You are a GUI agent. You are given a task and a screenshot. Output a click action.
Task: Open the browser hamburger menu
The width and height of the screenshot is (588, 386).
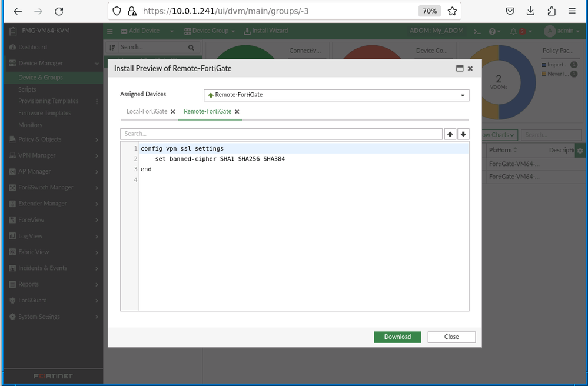pyautogui.click(x=572, y=11)
